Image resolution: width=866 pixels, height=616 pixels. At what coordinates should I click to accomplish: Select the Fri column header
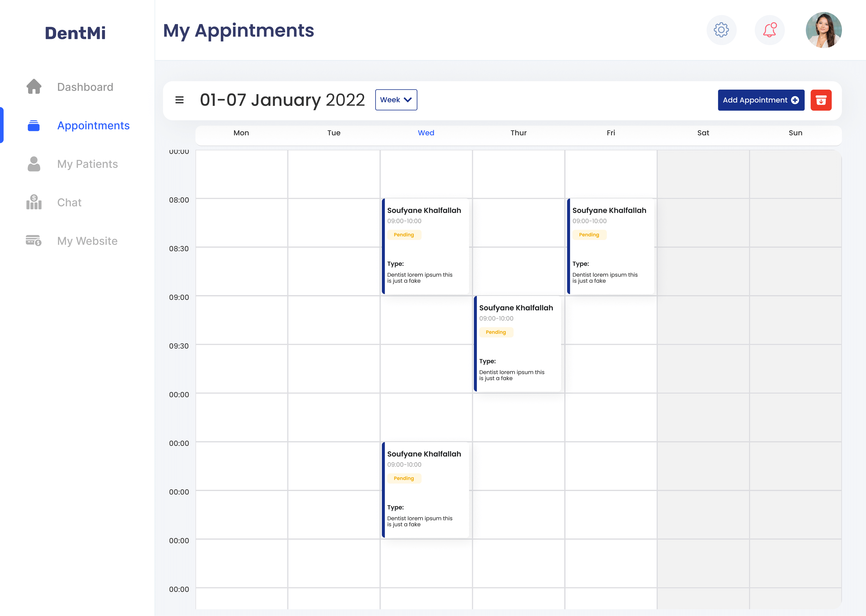click(x=611, y=133)
